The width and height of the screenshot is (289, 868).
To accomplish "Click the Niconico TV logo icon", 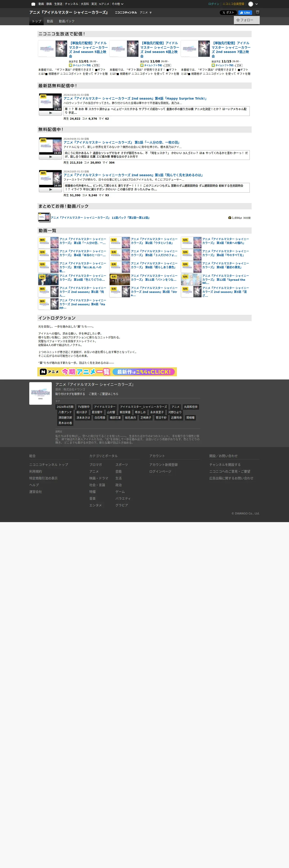I will click(33, 4).
